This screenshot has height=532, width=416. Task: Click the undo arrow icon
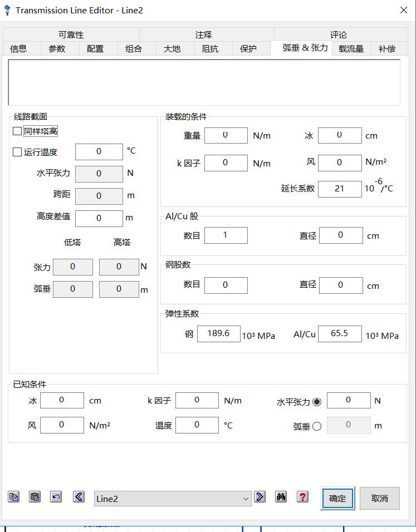(56, 497)
